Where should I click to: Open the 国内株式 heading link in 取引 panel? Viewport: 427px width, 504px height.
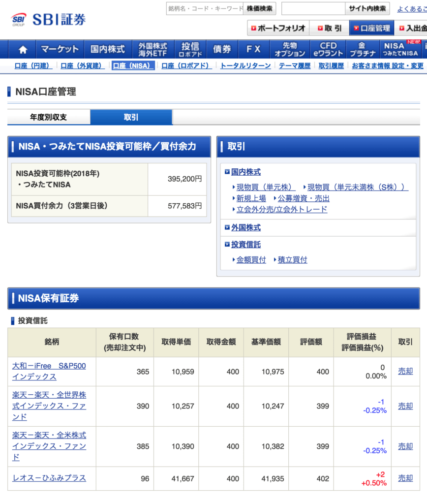point(246,172)
